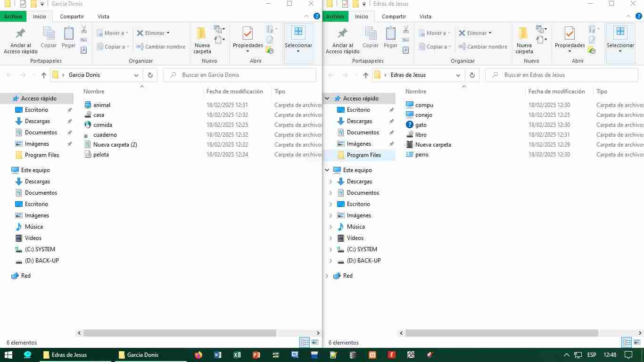Open Archivo menu in Edras de Jesus window
This screenshot has height=362, width=644.
click(335, 16)
